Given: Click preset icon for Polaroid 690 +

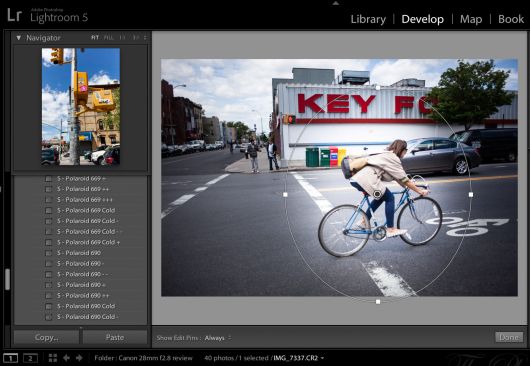Looking at the screenshot, I should pos(49,285).
